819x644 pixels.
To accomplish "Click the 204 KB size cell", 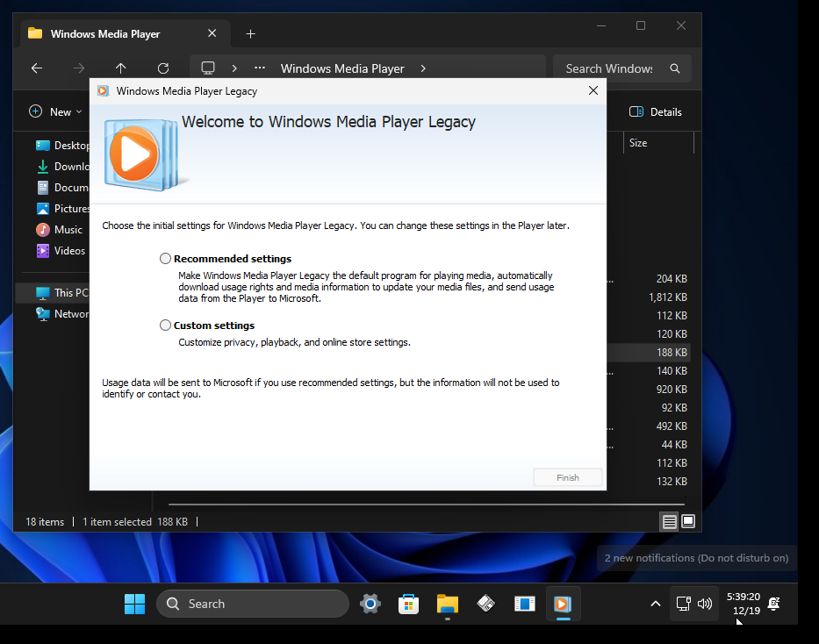I will click(672, 279).
